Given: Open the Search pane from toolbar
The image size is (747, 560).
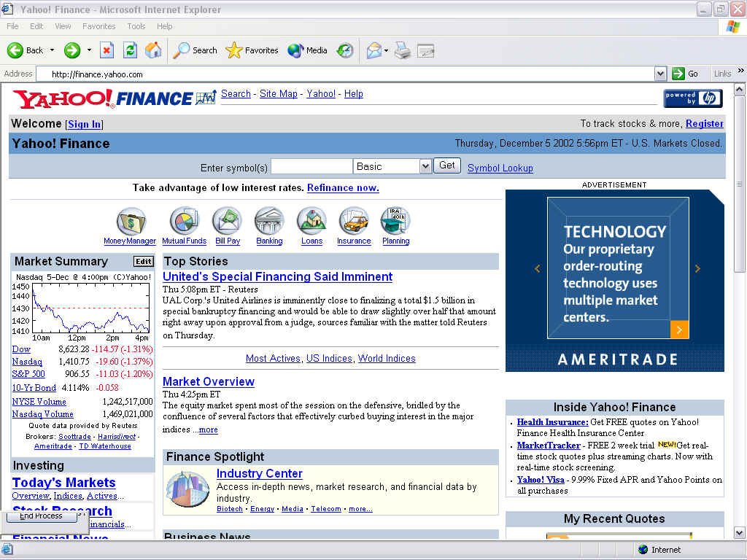Looking at the screenshot, I should click(195, 50).
